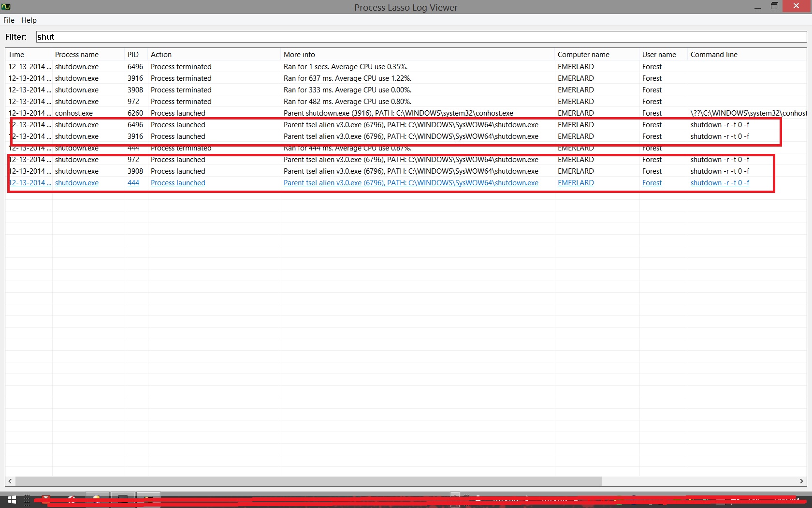Click the underlined 'shutdown -r -t 0 -f' link
This screenshot has height=508, width=812.
pyautogui.click(x=720, y=183)
